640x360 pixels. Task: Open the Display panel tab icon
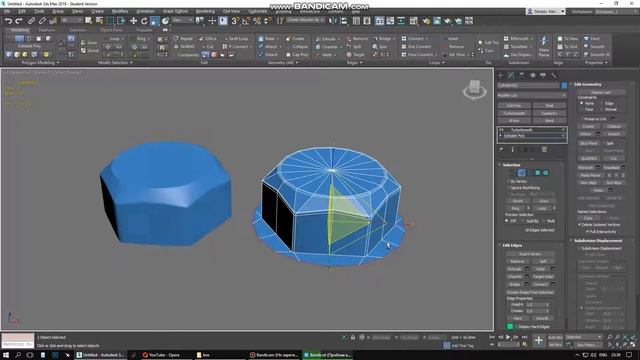[x=543, y=75]
